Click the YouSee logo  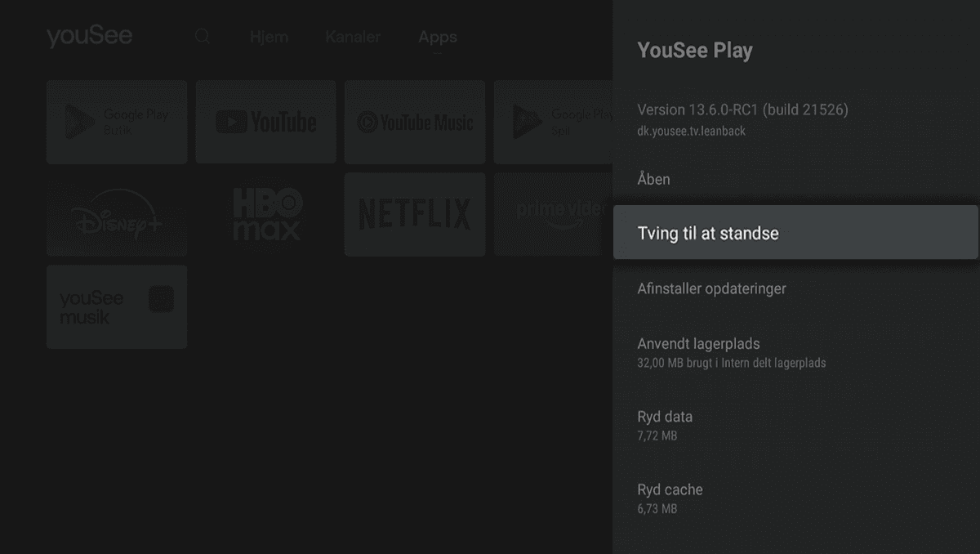pyautogui.click(x=89, y=37)
